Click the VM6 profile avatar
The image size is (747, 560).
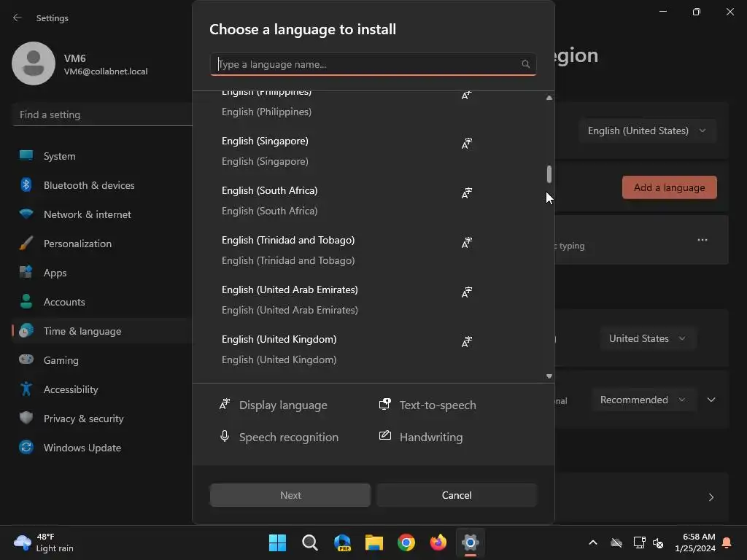click(34, 63)
